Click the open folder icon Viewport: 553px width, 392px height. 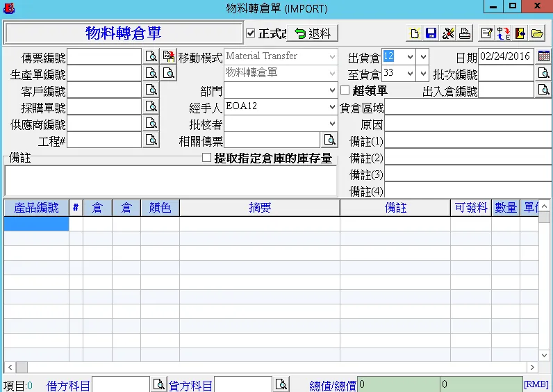click(x=537, y=33)
